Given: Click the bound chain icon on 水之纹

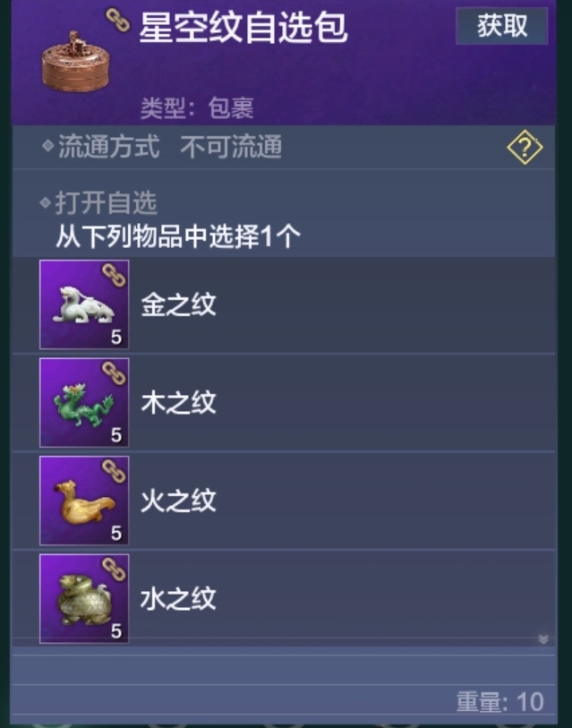Looking at the screenshot, I should point(114,570).
